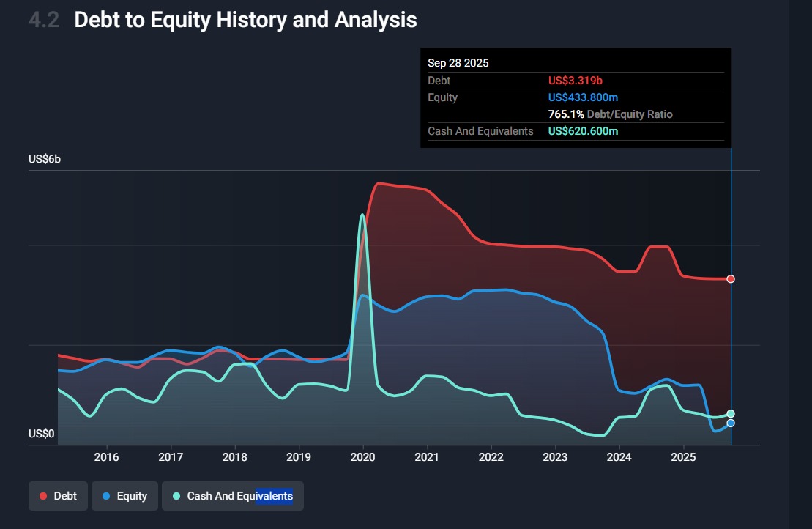The height and width of the screenshot is (529, 812).
Task: Select the red Debt data point marker
Action: tap(731, 278)
